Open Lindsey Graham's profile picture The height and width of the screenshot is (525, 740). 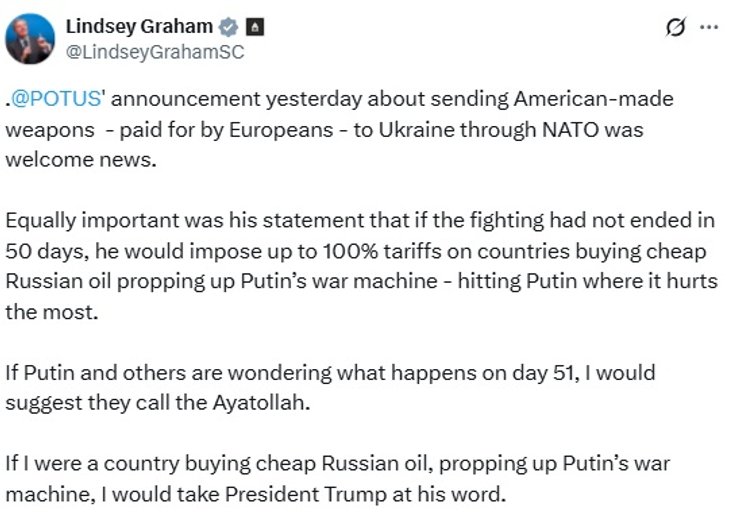click(x=29, y=39)
